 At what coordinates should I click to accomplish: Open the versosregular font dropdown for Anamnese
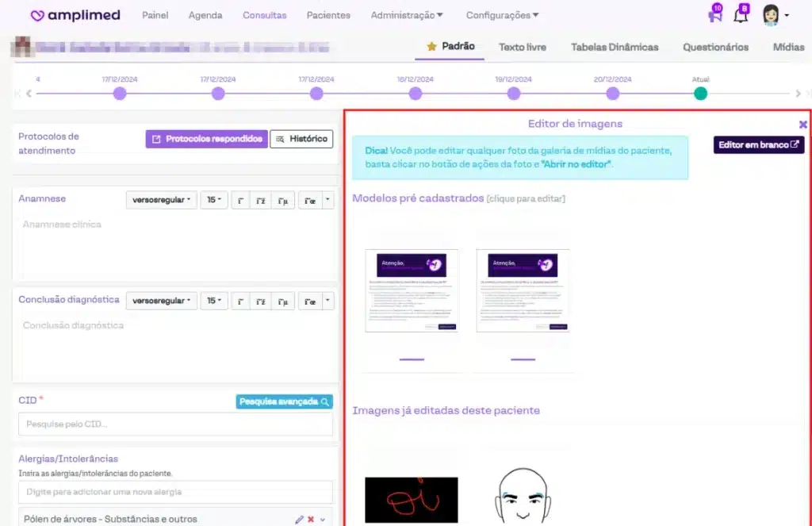tap(161, 199)
